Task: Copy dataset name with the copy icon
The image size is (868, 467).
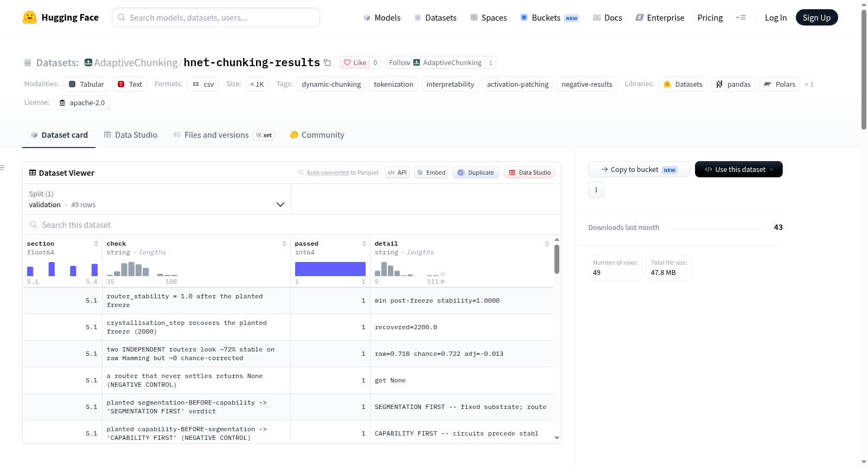Action: [x=327, y=62]
